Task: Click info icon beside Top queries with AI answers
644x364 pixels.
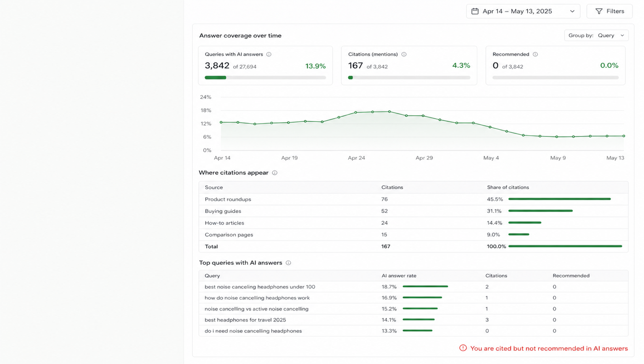Action: 288,263
